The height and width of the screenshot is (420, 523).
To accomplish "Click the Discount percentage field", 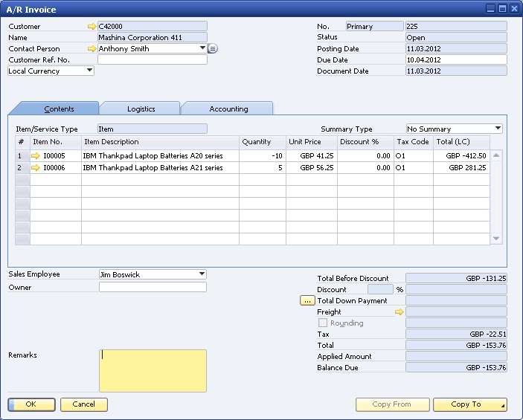I will pyautogui.click(x=380, y=289).
